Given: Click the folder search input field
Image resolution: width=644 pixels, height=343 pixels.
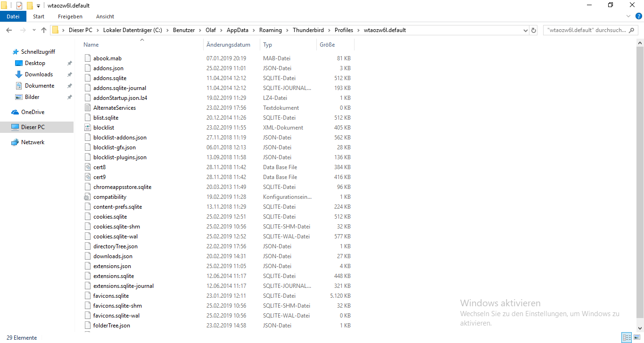Looking at the screenshot, I should (591, 30).
